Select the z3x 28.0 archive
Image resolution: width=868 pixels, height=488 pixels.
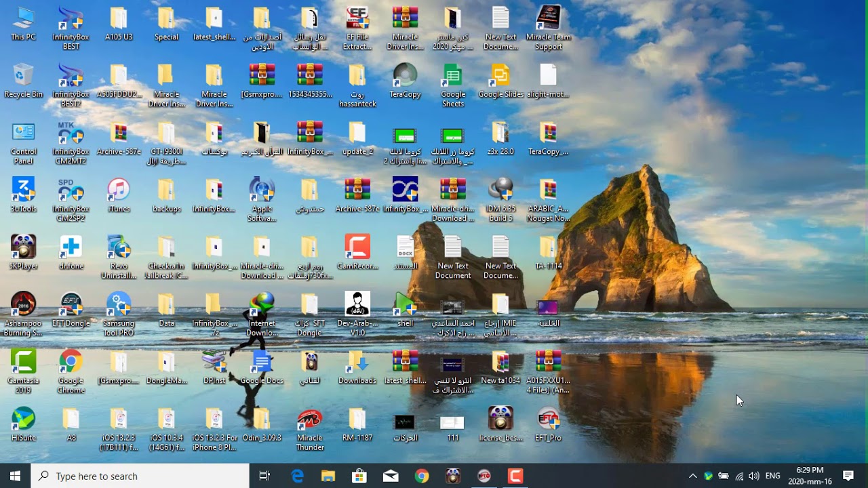click(500, 138)
